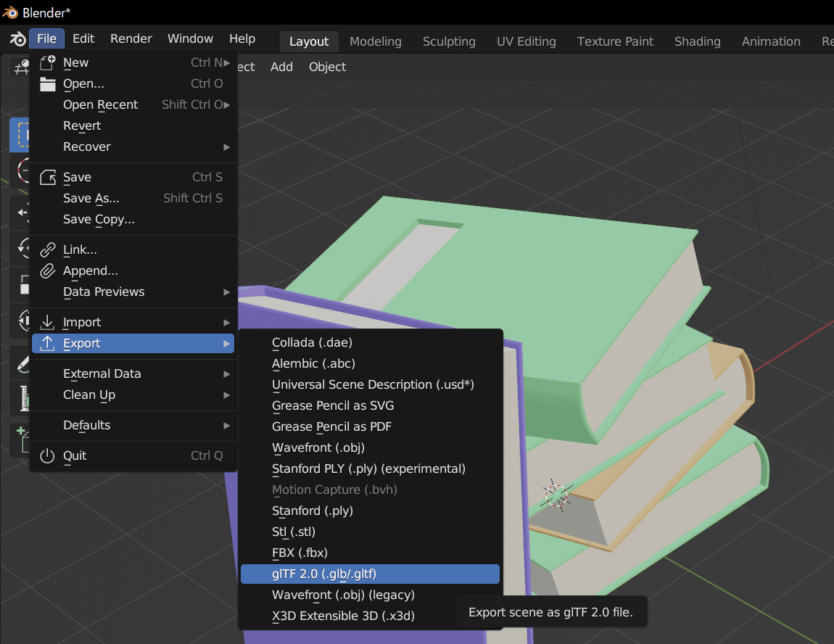Export Grease Pencil as PDF

[370, 426]
